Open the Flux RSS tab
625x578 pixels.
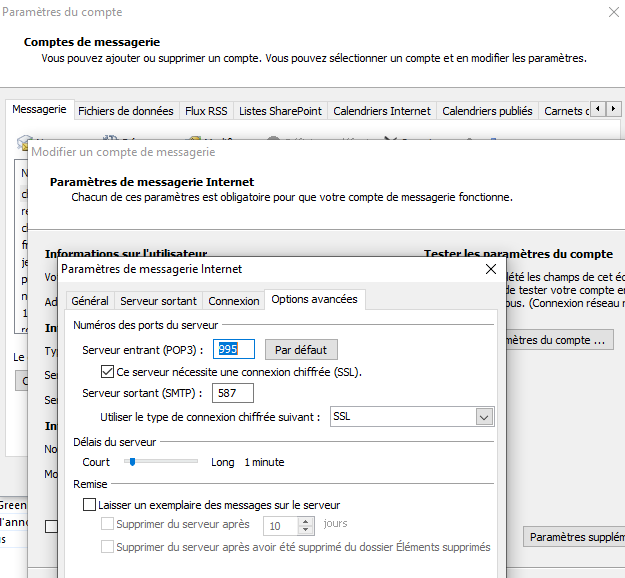click(x=206, y=111)
